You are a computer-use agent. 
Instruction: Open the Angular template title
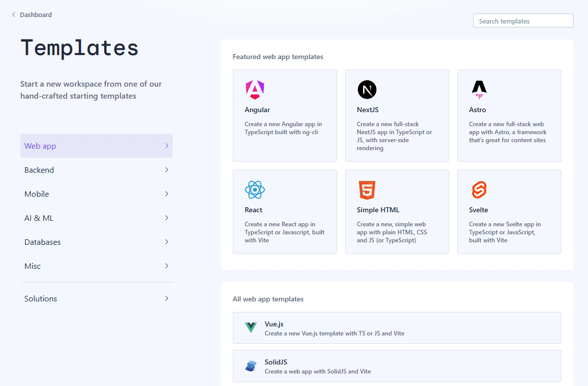[x=257, y=110]
